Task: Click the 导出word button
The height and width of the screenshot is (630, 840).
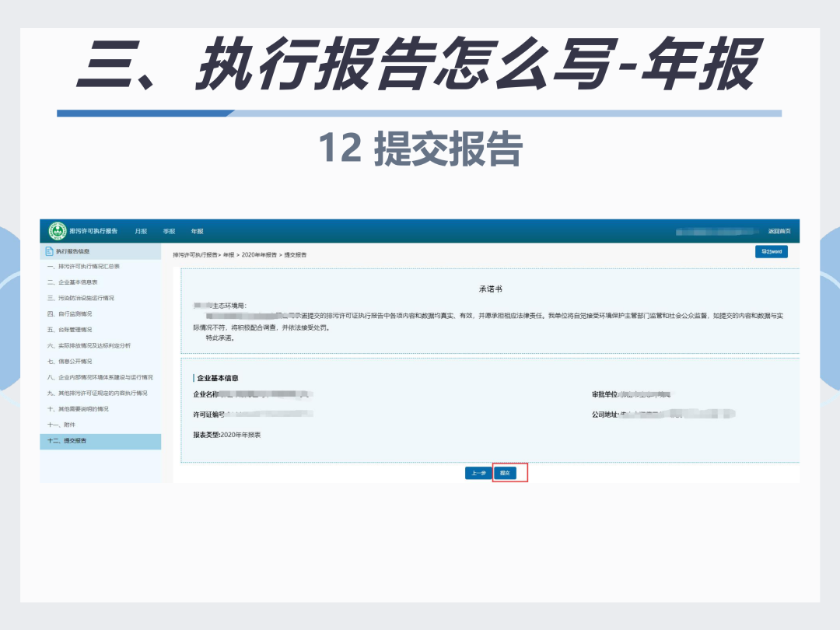Action: [772, 251]
